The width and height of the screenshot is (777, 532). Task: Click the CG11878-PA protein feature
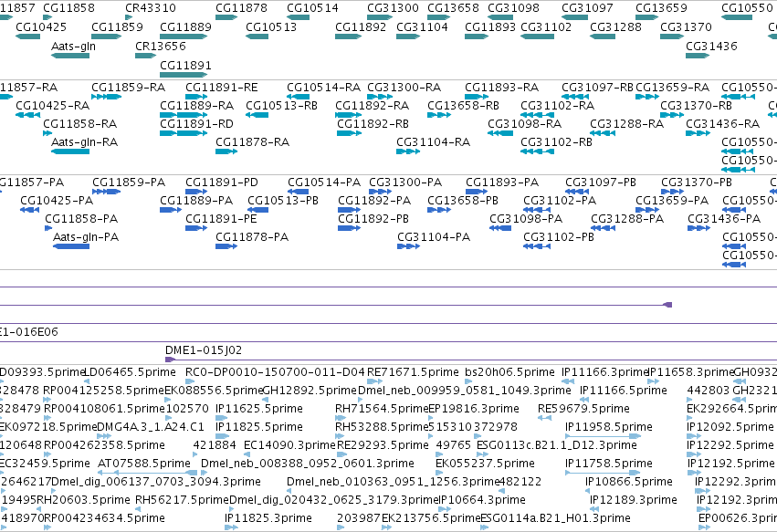[x=226, y=246]
